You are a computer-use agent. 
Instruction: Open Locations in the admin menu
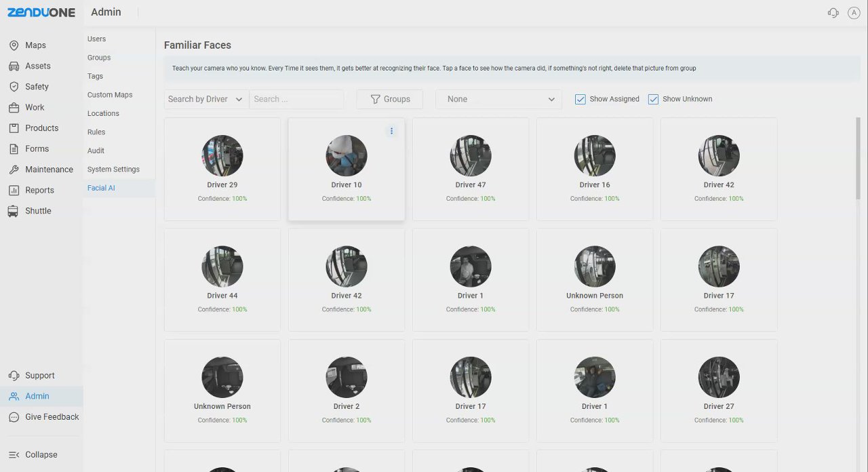103,113
